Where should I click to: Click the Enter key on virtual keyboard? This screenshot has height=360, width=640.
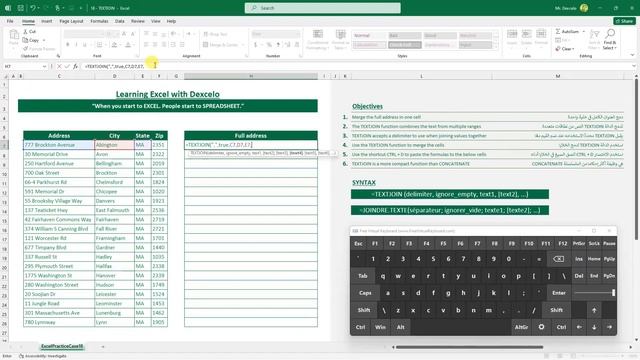tap(559, 293)
